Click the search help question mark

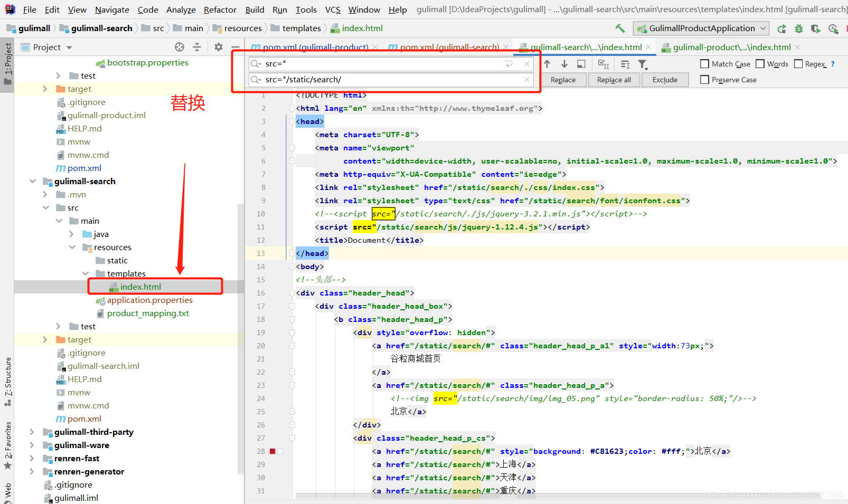pyautogui.click(x=833, y=64)
